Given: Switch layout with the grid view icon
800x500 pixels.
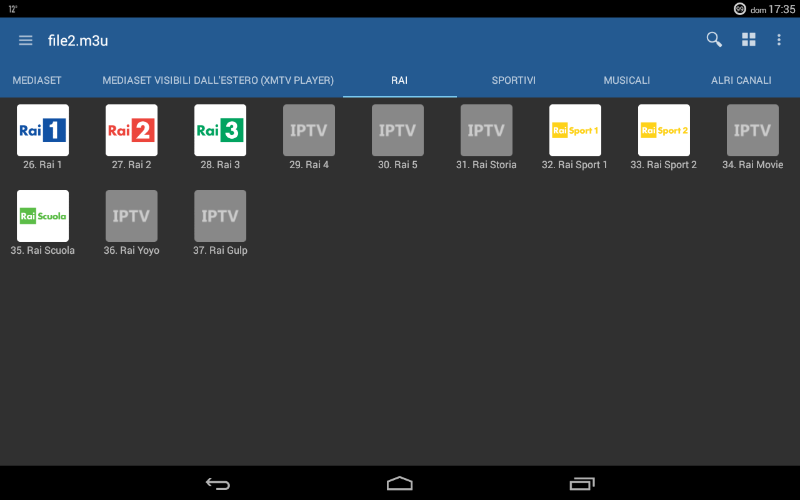Looking at the screenshot, I should (x=748, y=40).
